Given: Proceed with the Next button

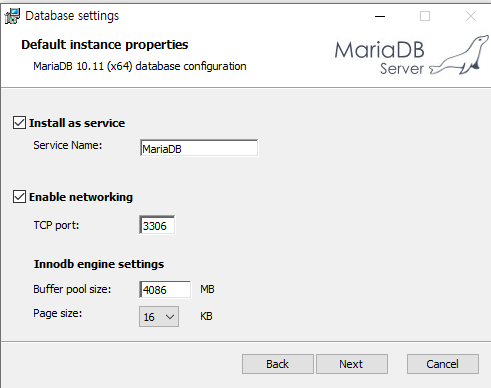Looking at the screenshot, I should (351, 364).
